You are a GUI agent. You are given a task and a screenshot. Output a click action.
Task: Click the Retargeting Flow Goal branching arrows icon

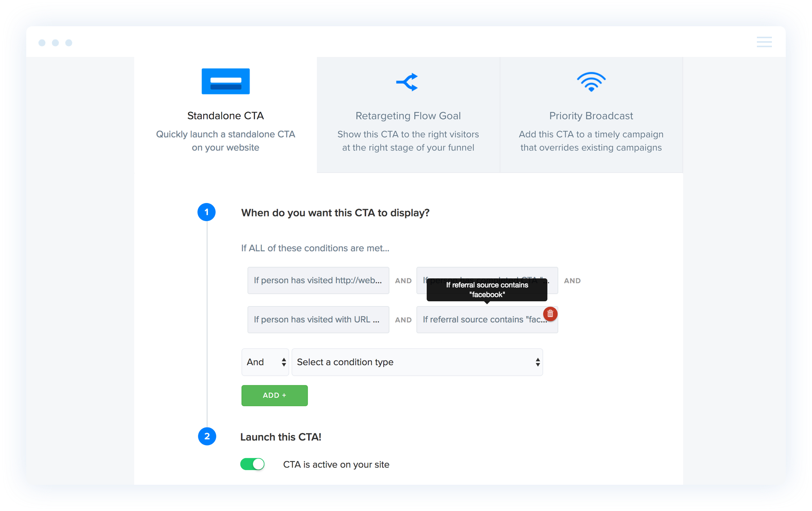[407, 82]
